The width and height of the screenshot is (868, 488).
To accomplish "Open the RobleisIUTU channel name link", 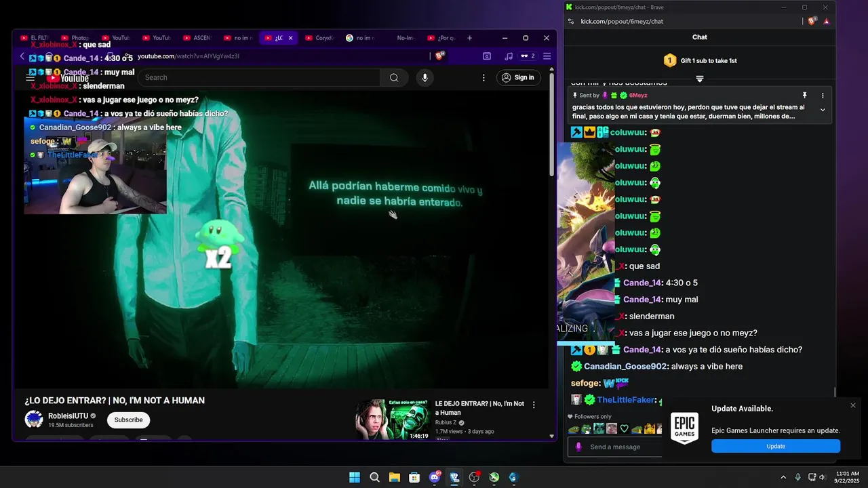I will point(68,415).
